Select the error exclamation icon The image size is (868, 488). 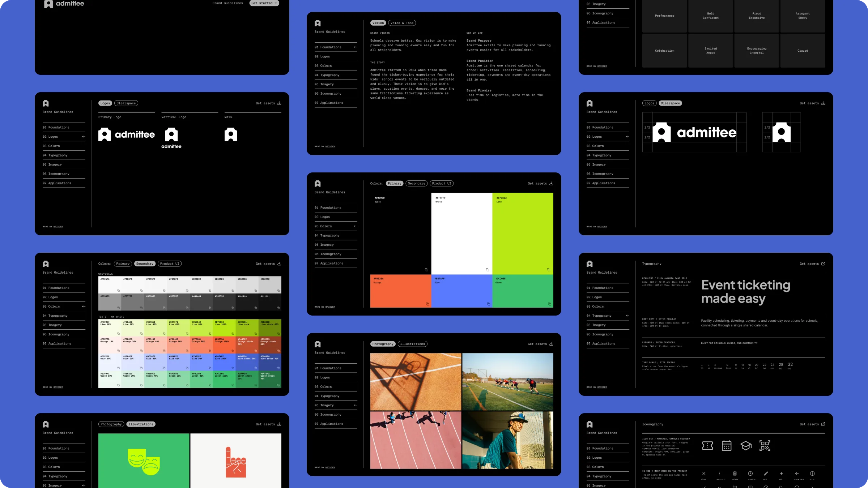(x=812, y=474)
